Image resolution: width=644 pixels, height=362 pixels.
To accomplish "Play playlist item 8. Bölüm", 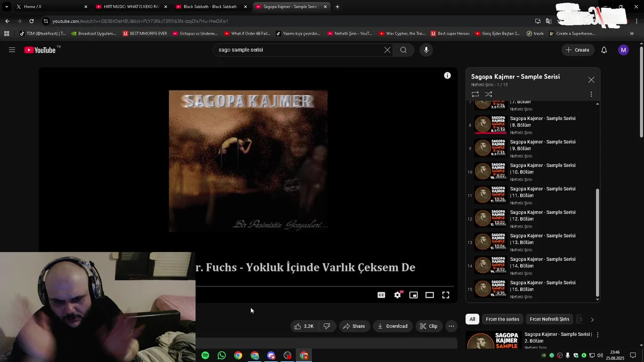I will click(532, 125).
